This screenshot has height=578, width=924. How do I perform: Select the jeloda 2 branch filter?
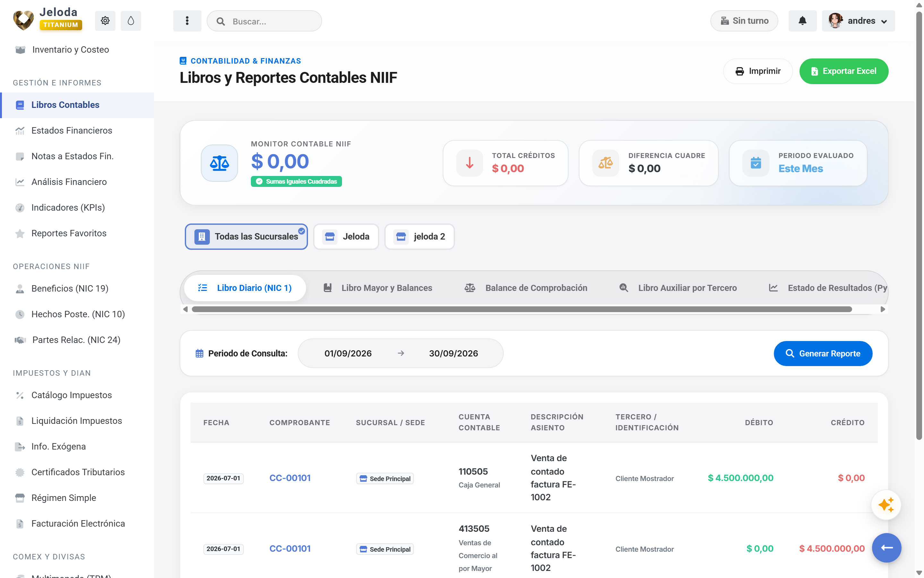(419, 237)
